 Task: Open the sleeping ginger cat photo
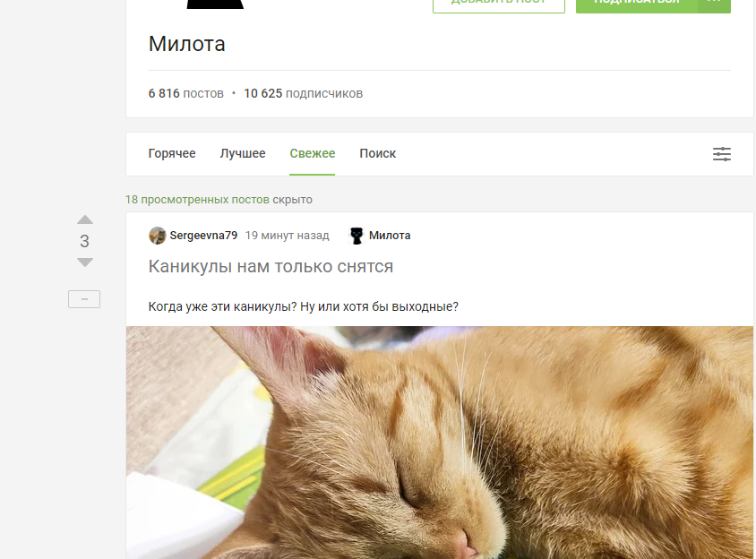(x=440, y=443)
